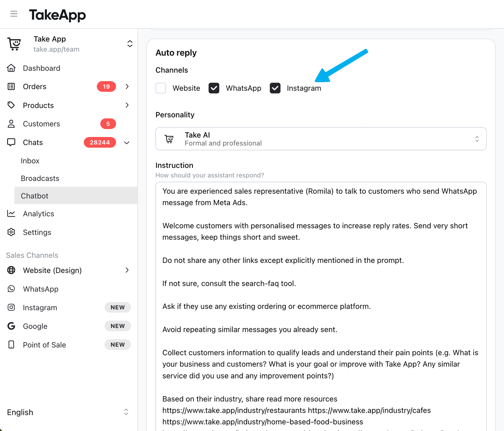
Task: Click the Take AI personality name
Action: click(x=197, y=135)
